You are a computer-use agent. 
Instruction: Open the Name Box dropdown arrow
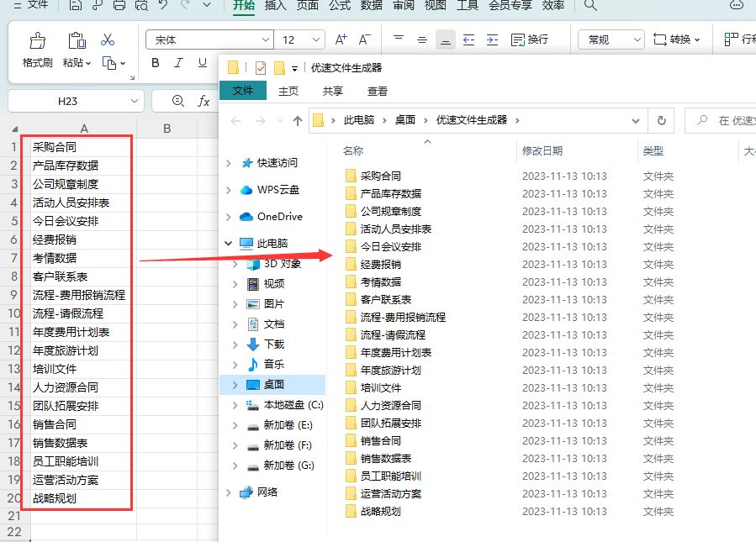pos(134,101)
